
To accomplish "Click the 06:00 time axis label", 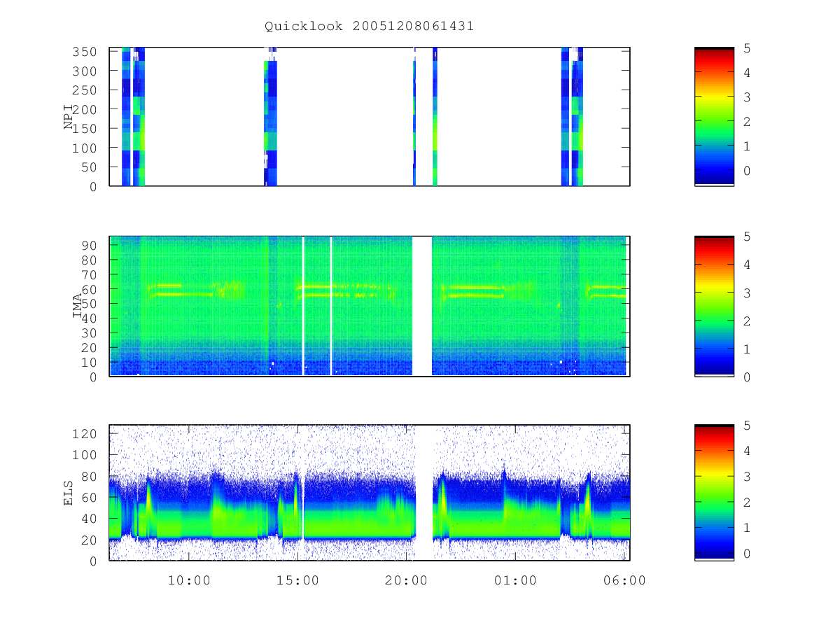I will pos(624,580).
